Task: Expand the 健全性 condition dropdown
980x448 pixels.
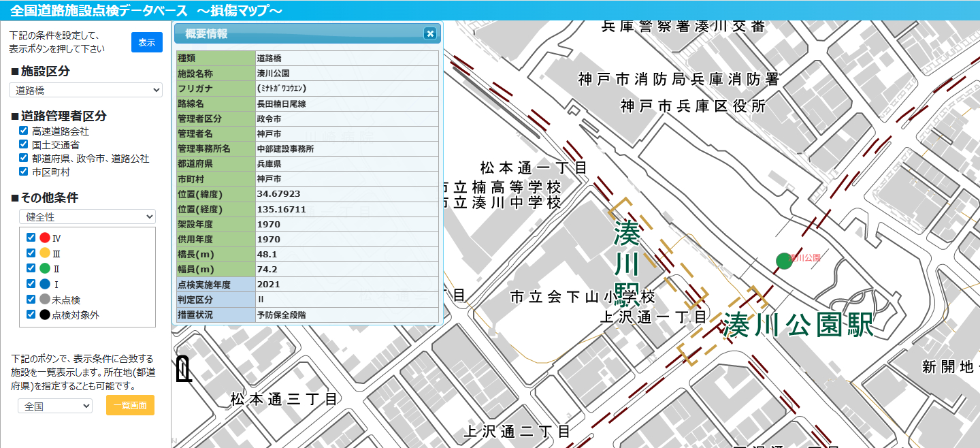Action: [x=87, y=217]
